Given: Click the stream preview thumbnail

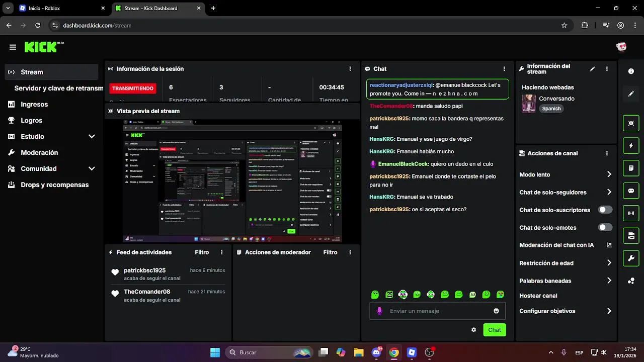Looking at the screenshot, I should pyautogui.click(x=232, y=182).
